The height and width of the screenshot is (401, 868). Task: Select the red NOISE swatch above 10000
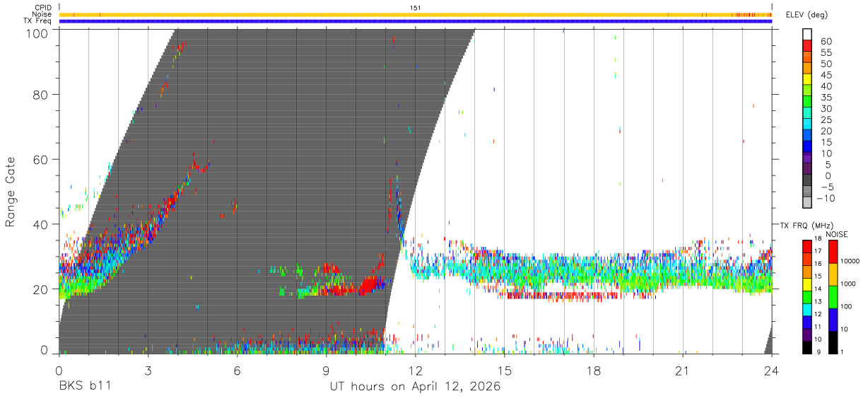pyautogui.click(x=832, y=251)
